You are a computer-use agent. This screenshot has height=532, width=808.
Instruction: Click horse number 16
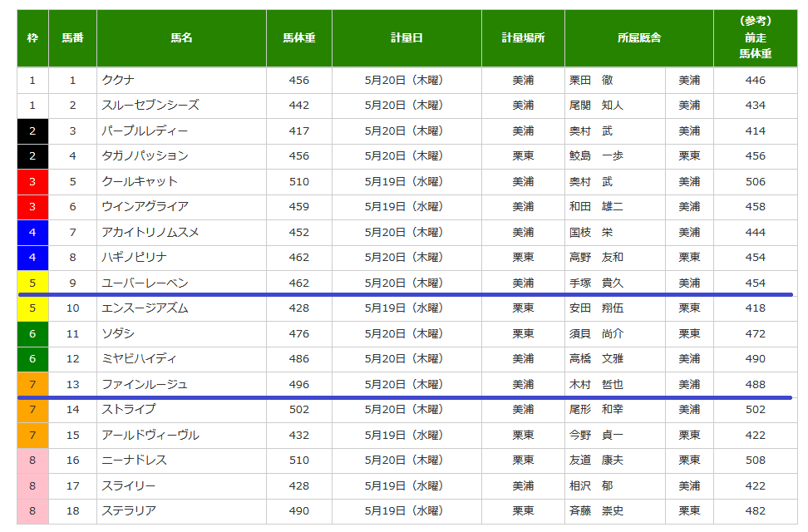click(72, 461)
